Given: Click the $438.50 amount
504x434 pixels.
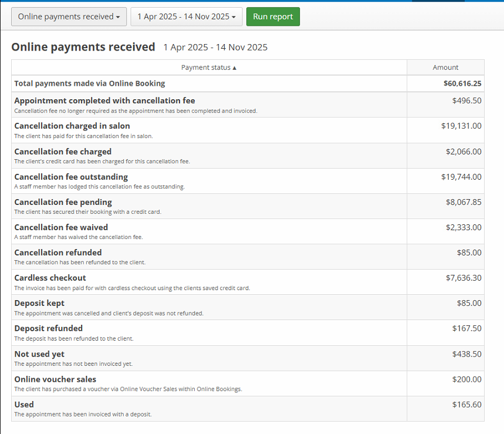Looking at the screenshot, I should pyautogui.click(x=466, y=354).
